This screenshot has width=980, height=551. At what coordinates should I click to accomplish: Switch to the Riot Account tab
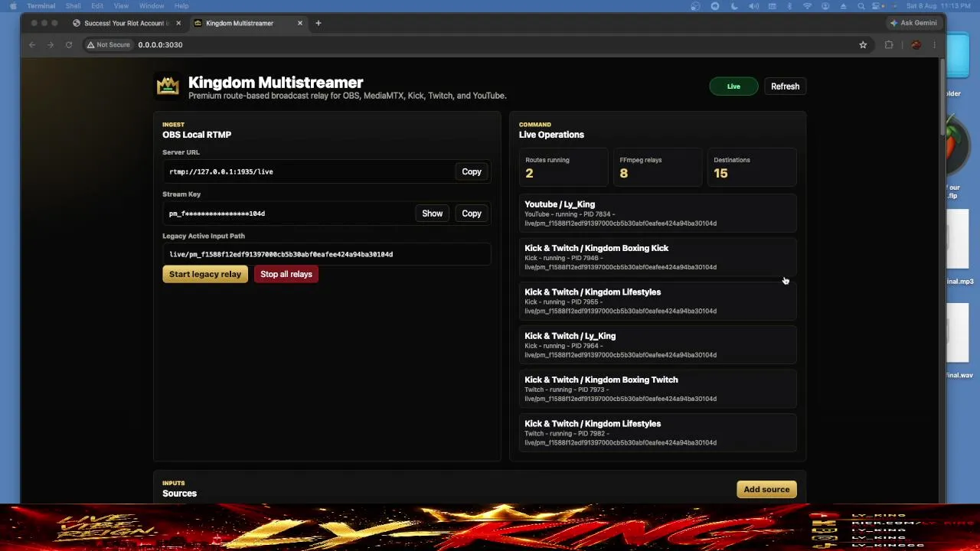tap(125, 23)
